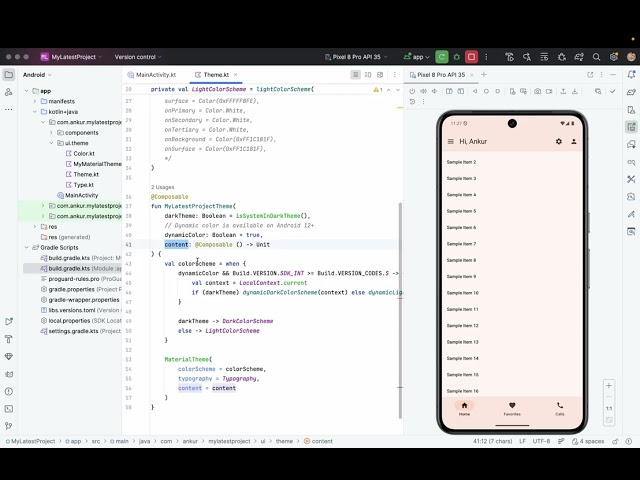This screenshot has width=640, height=480.
Task: Open the Notifications bell icon
Action: coord(631,75)
